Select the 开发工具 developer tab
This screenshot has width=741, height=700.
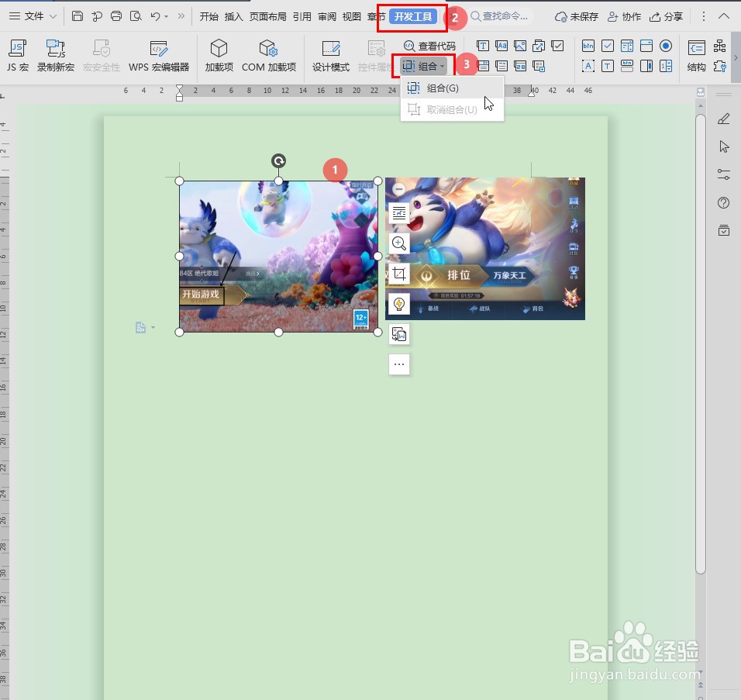click(x=413, y=16)
